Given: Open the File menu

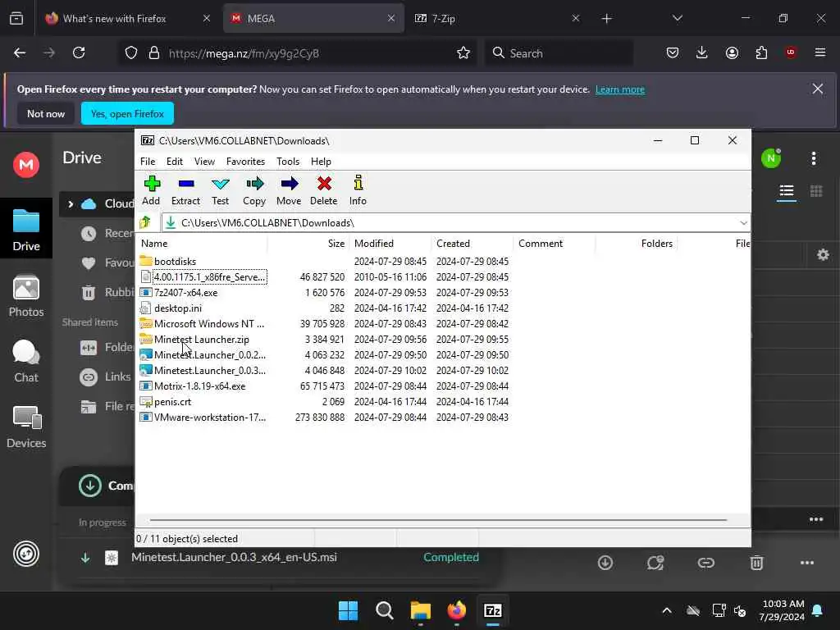Looking at the screenshot, I should 148,162.
